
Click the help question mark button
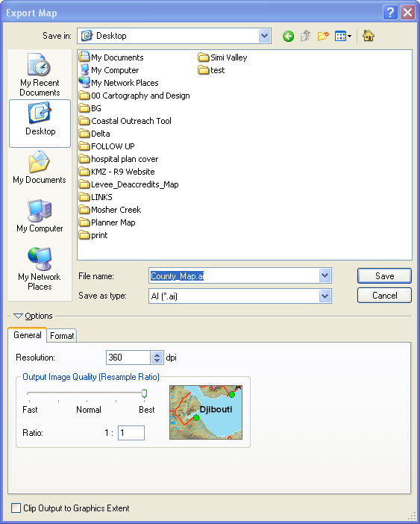pyautogui.click(x=390, y=13)
